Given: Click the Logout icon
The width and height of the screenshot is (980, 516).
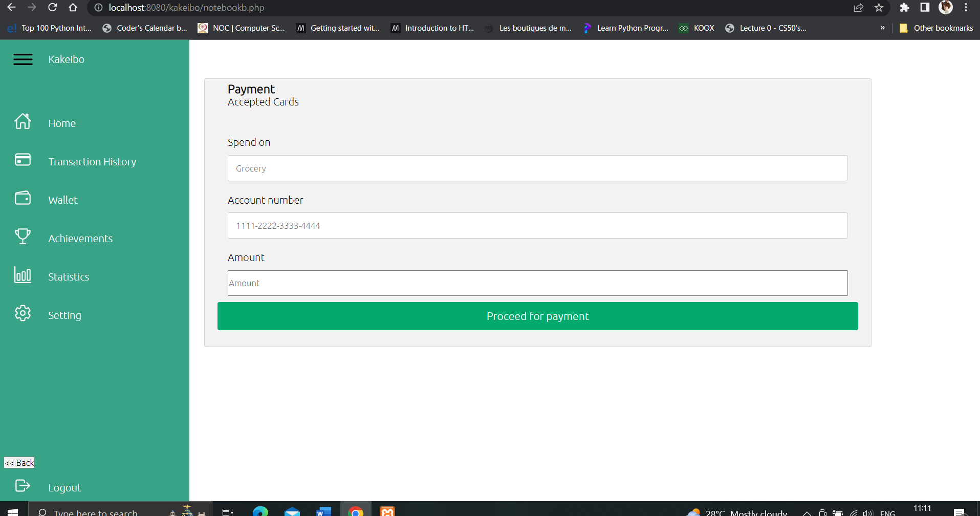Looking at the screenshot, I should click(23, 485).
